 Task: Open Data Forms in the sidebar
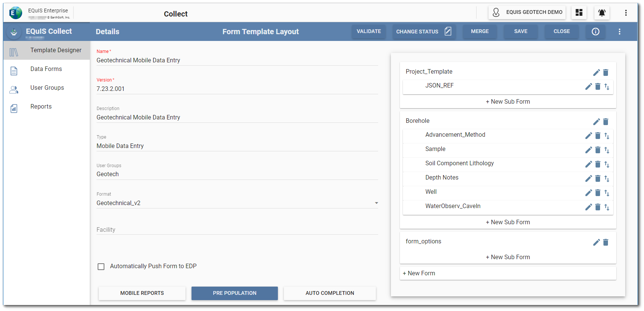coord(46,69)
